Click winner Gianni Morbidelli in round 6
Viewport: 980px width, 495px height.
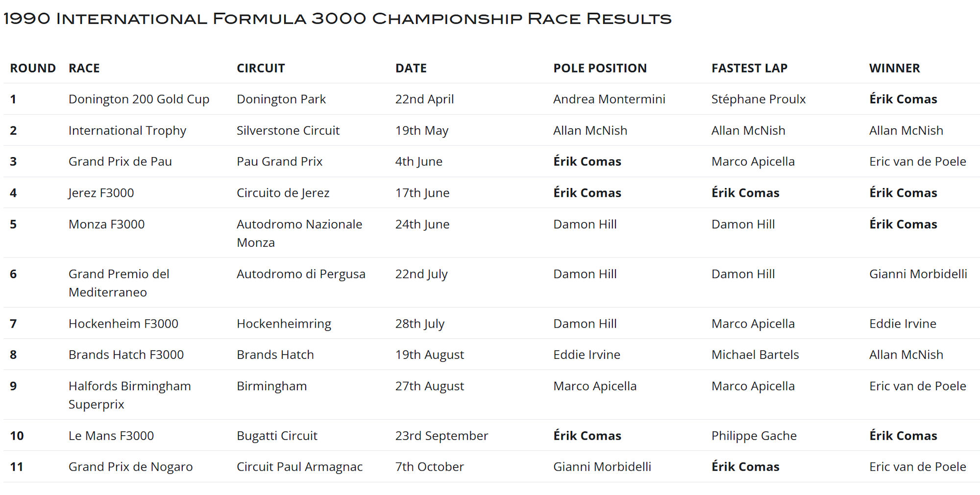(918, 274)
